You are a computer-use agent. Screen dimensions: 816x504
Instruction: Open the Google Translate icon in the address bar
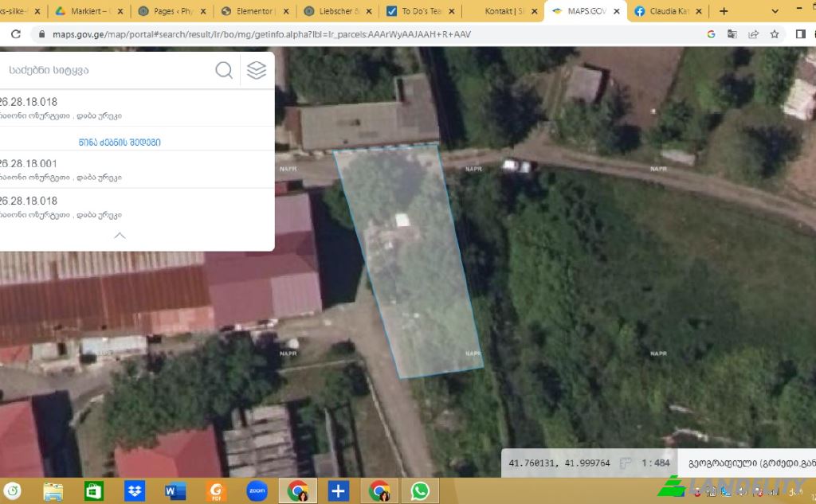[x=732, y=34]
